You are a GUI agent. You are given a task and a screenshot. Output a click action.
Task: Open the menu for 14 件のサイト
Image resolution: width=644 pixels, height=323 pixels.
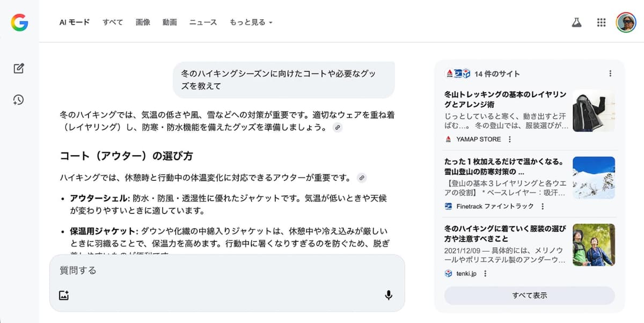point(610,73)
